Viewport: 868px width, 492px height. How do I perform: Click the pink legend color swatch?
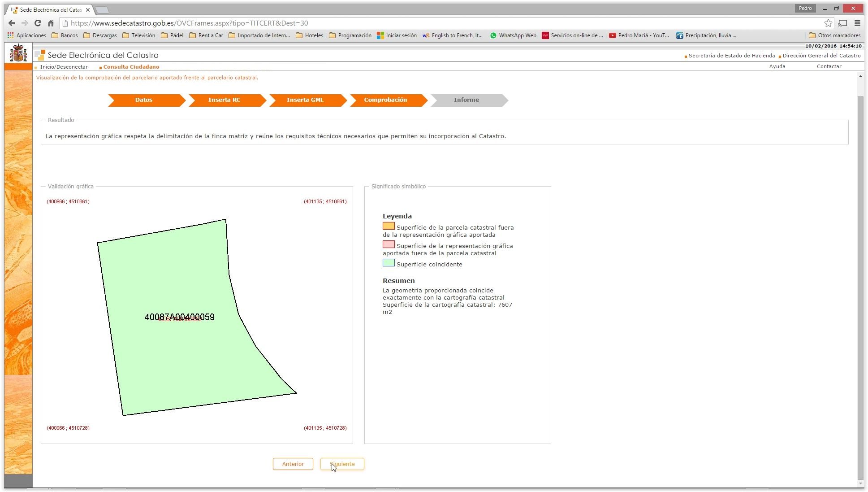point(389,244)
